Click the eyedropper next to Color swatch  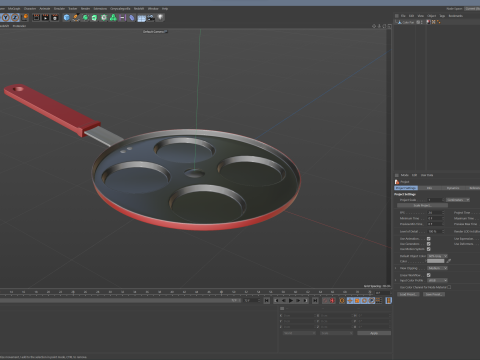[449, 261]
